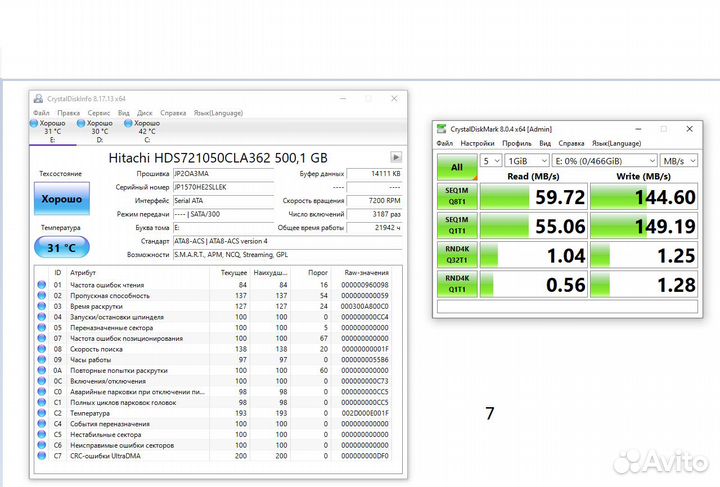Click the disk title Hitachi HDS721050CLA362 500,1 GB

click(218, 158)
